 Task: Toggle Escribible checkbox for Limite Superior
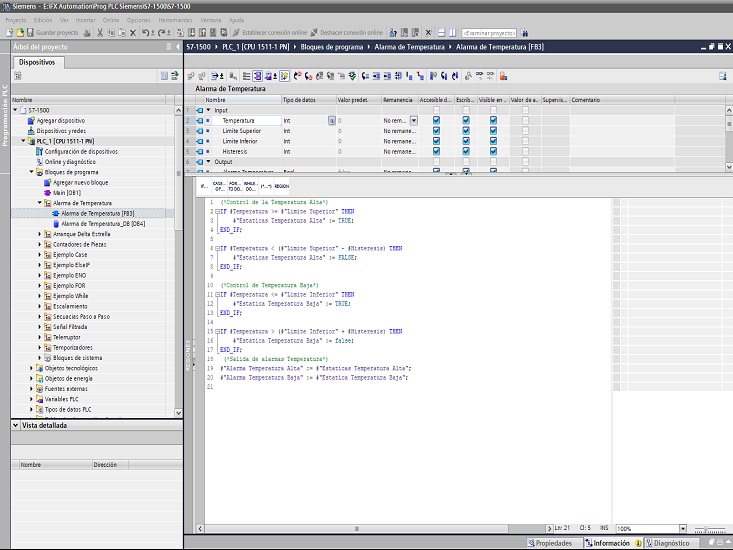pyautogui.click(x=466, y=130)
